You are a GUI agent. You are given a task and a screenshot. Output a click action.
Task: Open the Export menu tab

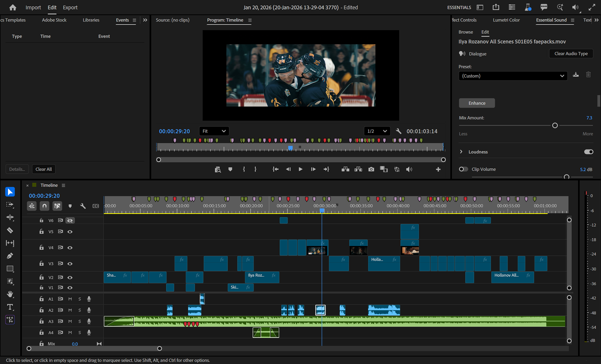(x=70, y=8)
